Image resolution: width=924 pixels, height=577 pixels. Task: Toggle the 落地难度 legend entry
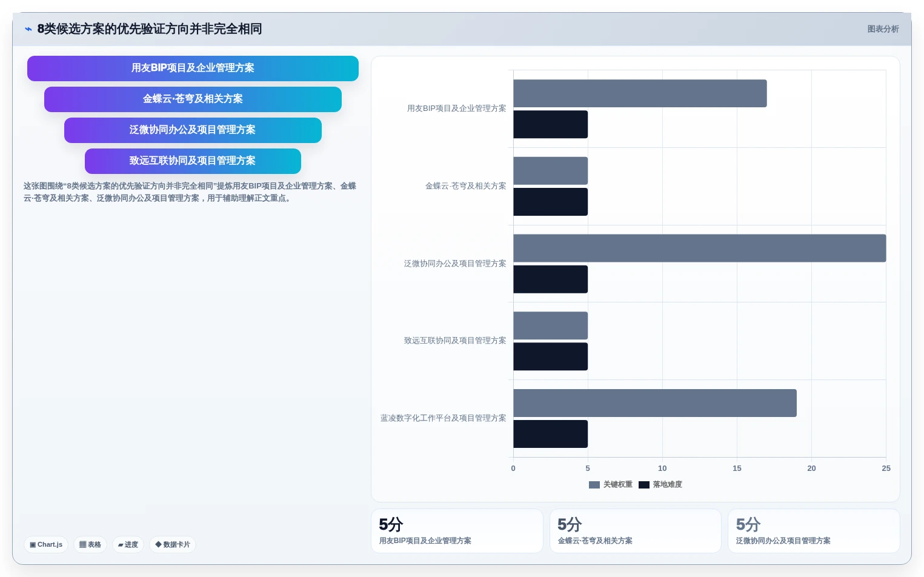[660, 484]
